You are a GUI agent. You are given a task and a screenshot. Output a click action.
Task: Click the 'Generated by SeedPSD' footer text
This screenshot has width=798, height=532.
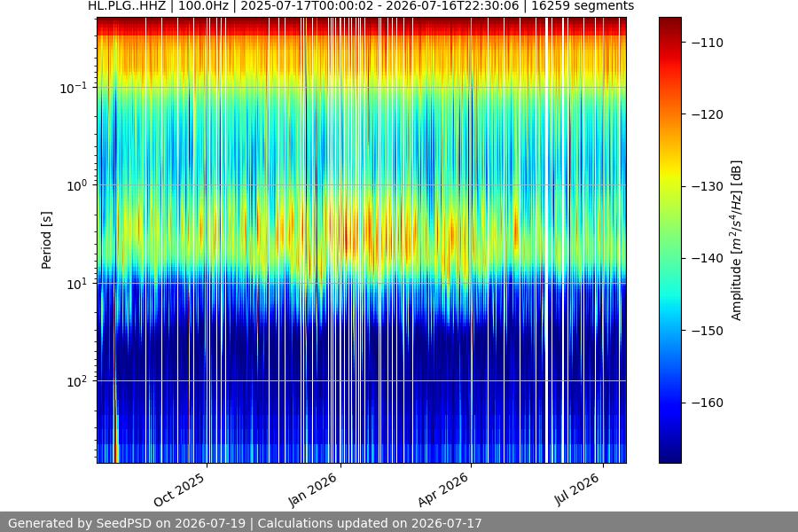coord(245,523)
